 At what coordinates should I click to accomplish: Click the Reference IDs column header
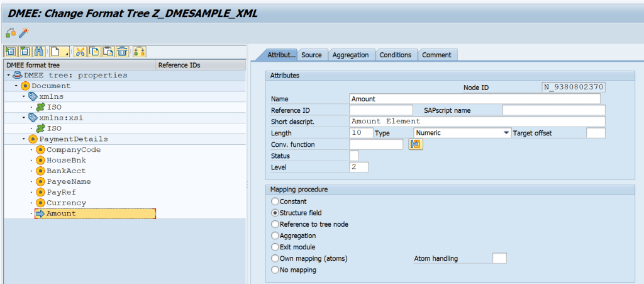(201, 65)
